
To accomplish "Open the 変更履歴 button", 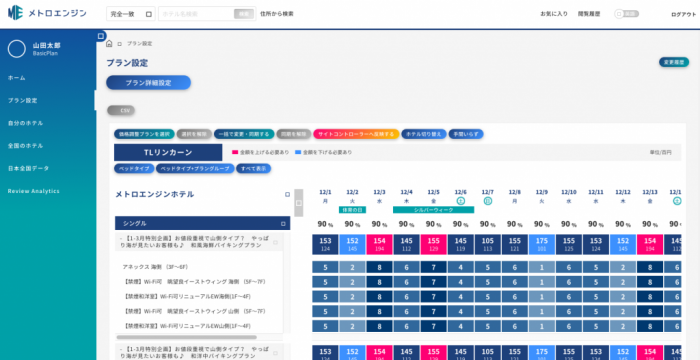I will (x=674, y=62).
